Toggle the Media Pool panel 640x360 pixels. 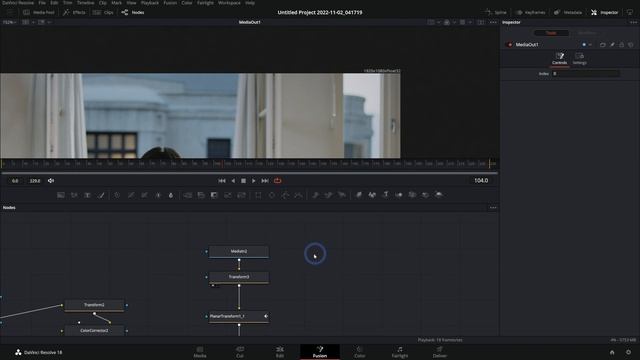(39, 12)
